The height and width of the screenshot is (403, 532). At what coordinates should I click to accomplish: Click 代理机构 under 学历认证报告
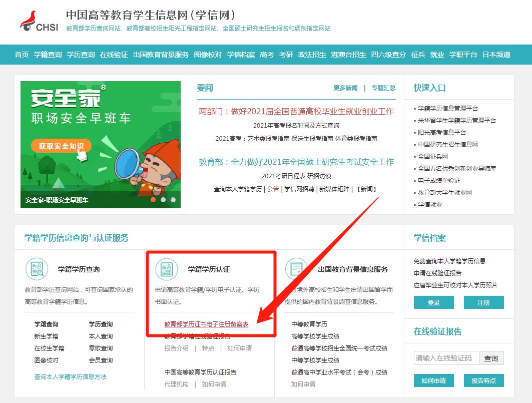[x=176, y=384]
